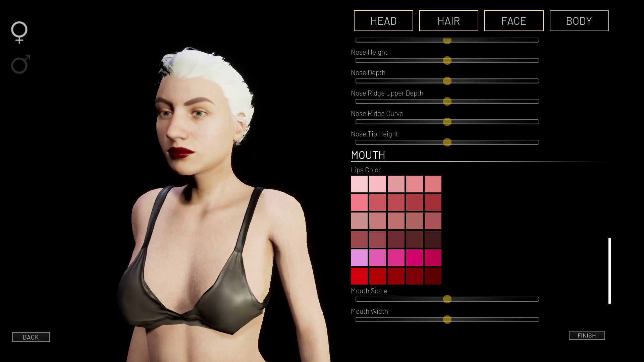644x362 pixels.
Task: Click the Mouth Width slider handle
Action: click(x=447, y=320)
